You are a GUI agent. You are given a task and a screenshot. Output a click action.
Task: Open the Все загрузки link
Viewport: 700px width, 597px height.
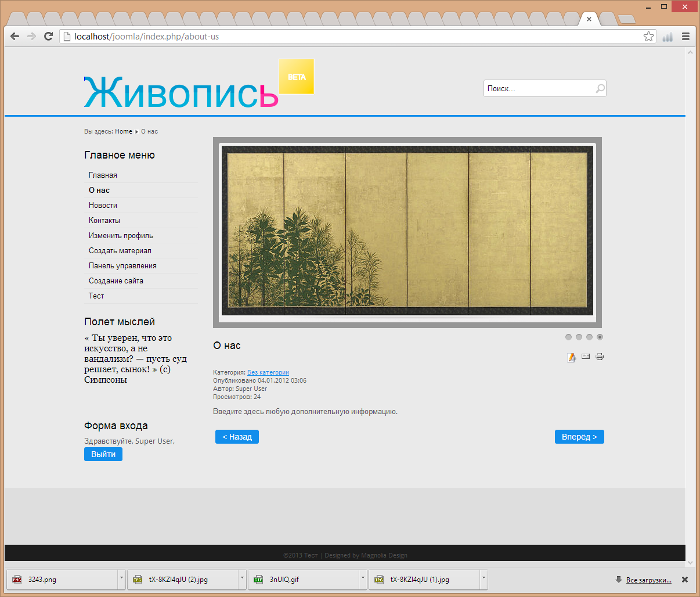tap(648, 580)
